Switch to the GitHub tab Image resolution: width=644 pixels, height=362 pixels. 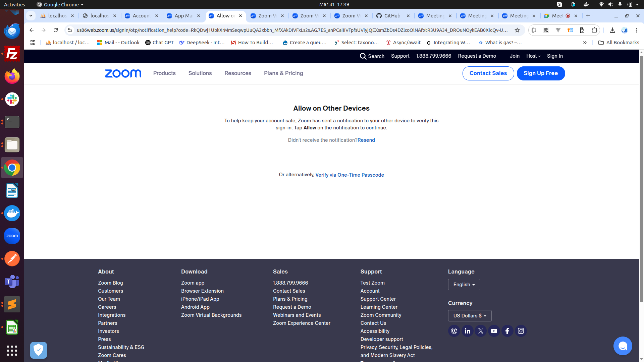(x=393, y=16)
